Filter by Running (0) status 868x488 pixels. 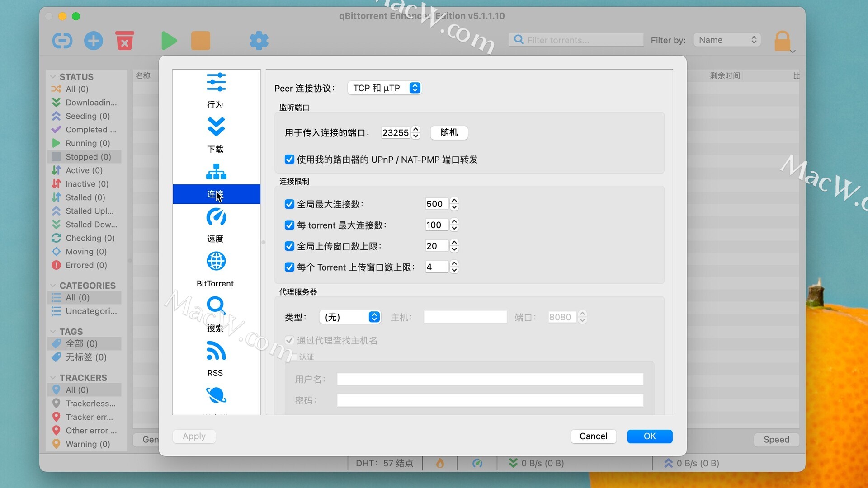point(84,143)
